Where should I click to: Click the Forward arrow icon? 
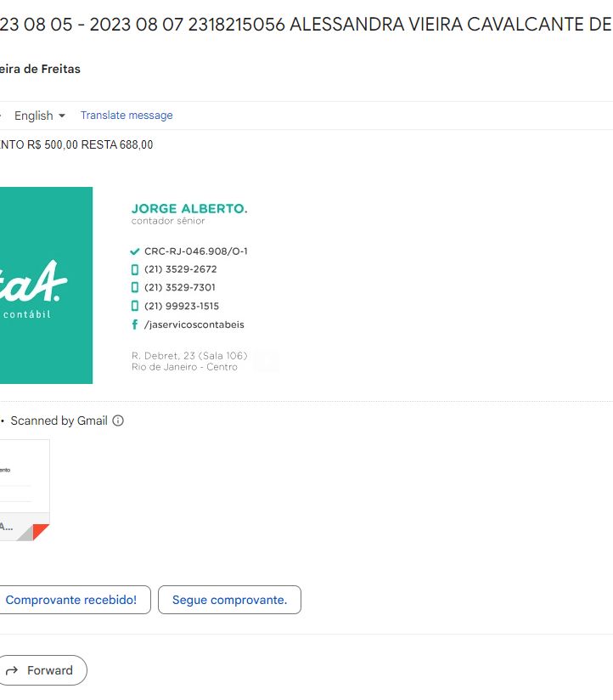coord(12,670)
